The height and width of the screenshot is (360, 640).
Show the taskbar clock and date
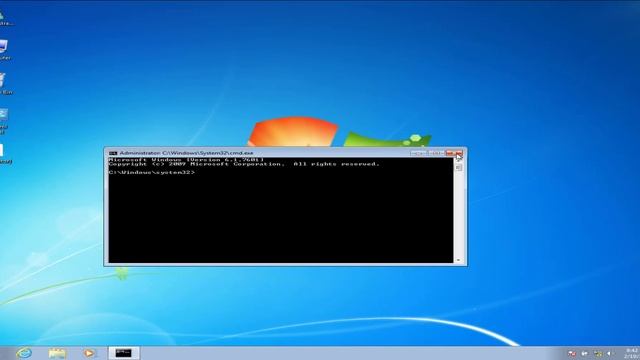click(631, 353)
